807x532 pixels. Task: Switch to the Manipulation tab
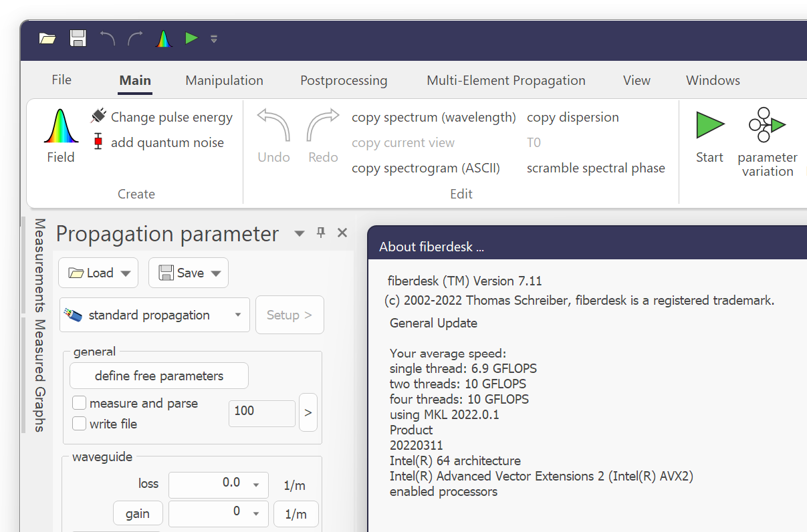tap(224, 80)
